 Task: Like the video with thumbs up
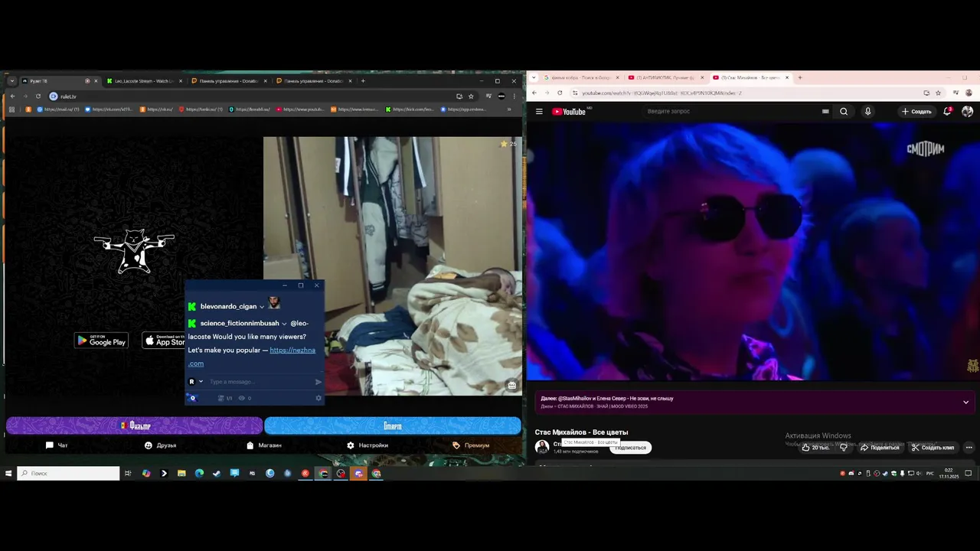coord(815,447)
